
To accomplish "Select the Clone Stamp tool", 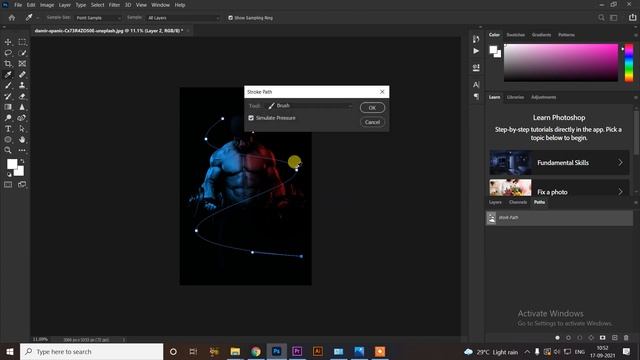I will 22,85.
